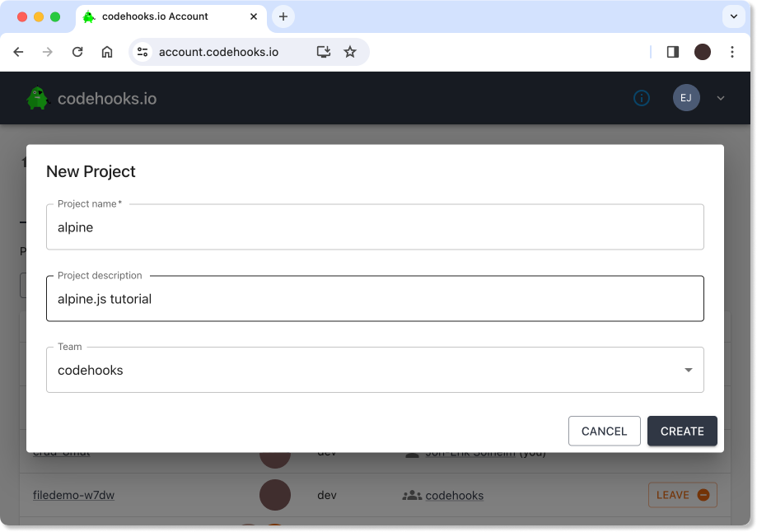The image size is (757, 532).
Task: Open the tab search dropdown arrow
Action: click(x=733, y=16)
